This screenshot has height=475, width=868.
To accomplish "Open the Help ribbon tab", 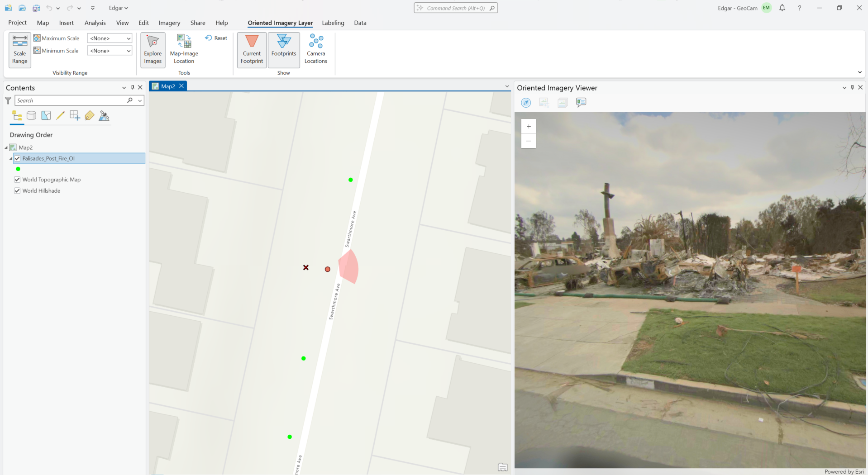I will (x=221, y=23).
